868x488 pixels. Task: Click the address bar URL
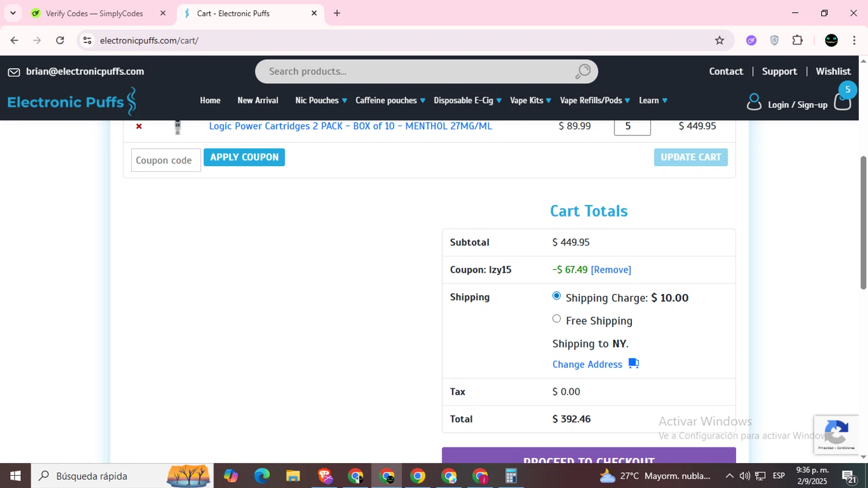point(149,41)
